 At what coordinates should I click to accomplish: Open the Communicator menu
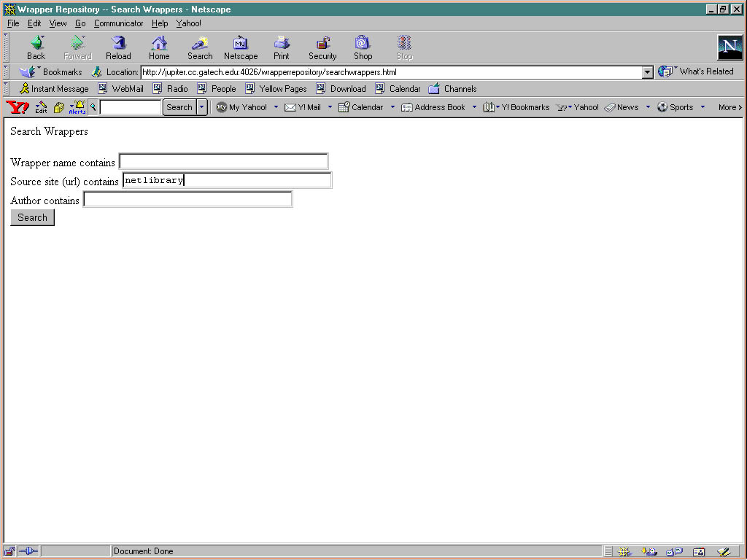(118, 23)
